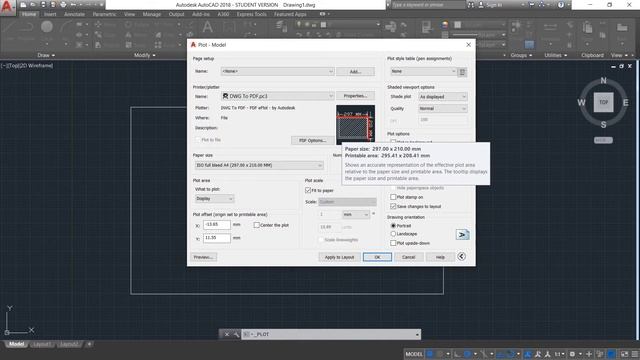Open the Page setup Name dropdown
This screenshot has width=640, height=360.
click(x=278, y=71)
